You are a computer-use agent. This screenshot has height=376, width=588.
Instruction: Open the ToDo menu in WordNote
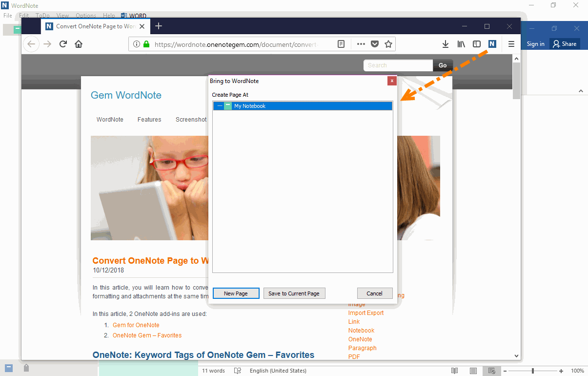[x=43, y=16]
